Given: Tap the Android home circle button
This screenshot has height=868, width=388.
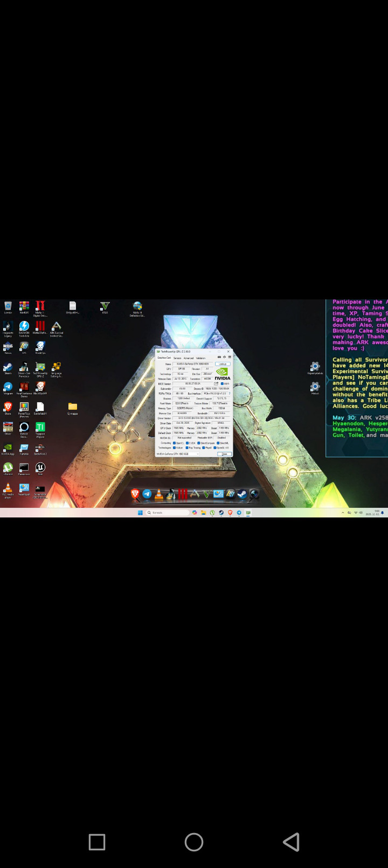Looking at the screenshot, I should tap(194, 842).
